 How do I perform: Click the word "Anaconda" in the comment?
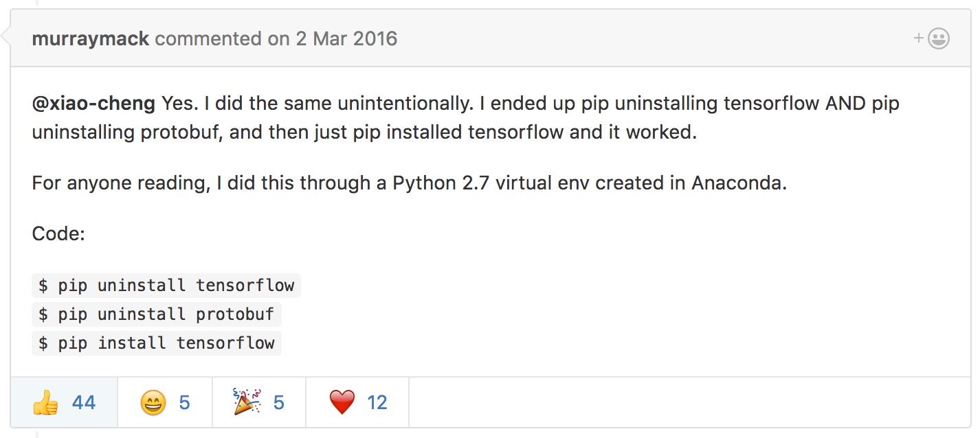[x=737, y=184]
